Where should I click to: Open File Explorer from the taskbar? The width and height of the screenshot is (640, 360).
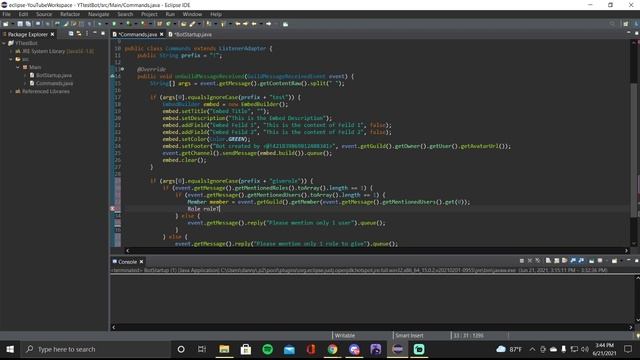click(x=224, y=349)
